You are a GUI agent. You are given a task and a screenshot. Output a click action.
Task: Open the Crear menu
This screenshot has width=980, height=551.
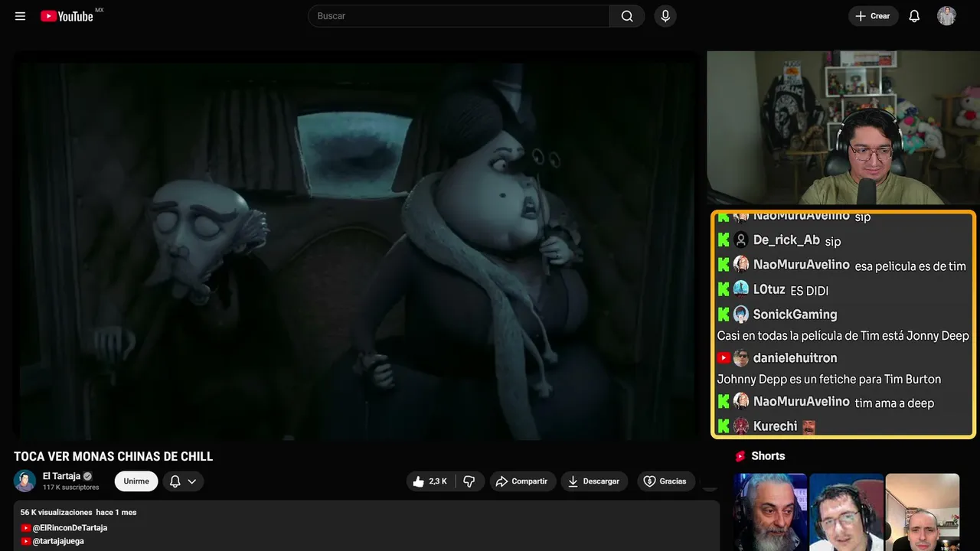[874, 16]
